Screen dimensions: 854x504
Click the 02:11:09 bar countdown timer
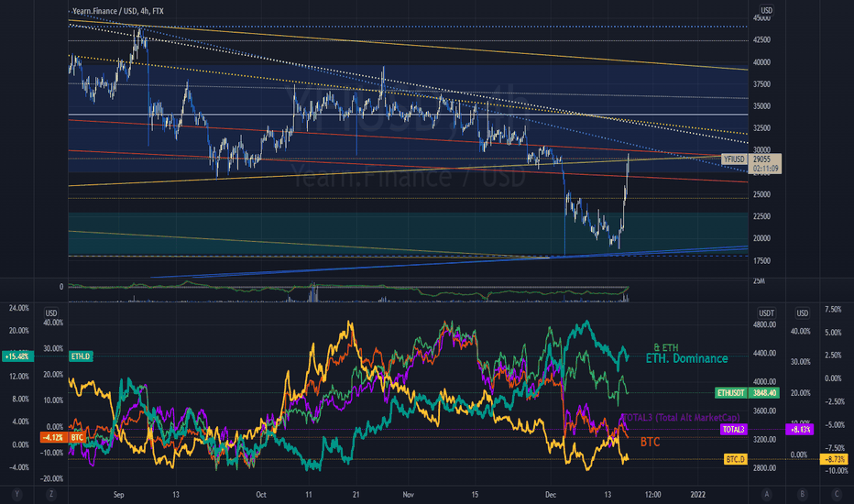(765, 169)
